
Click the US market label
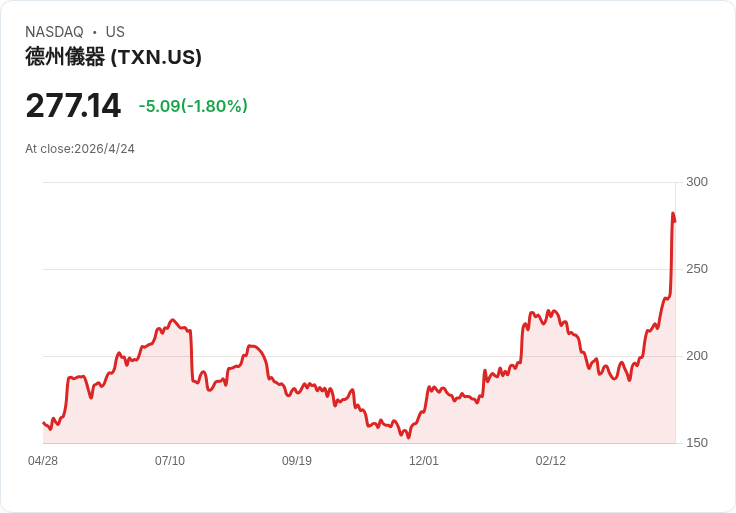click(115, 32)
